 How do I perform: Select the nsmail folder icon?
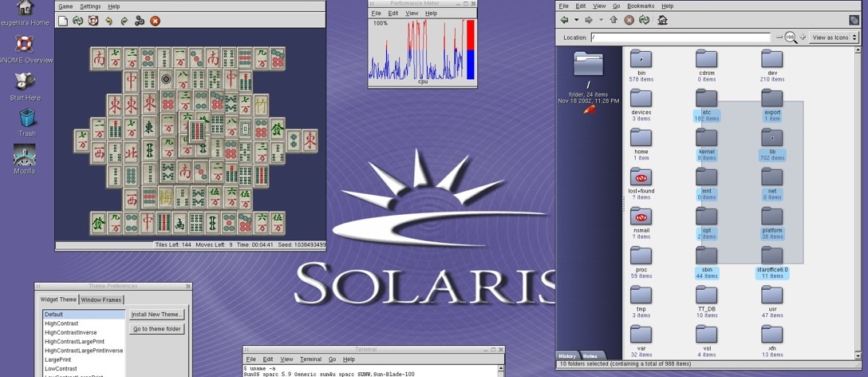point(641,216)
